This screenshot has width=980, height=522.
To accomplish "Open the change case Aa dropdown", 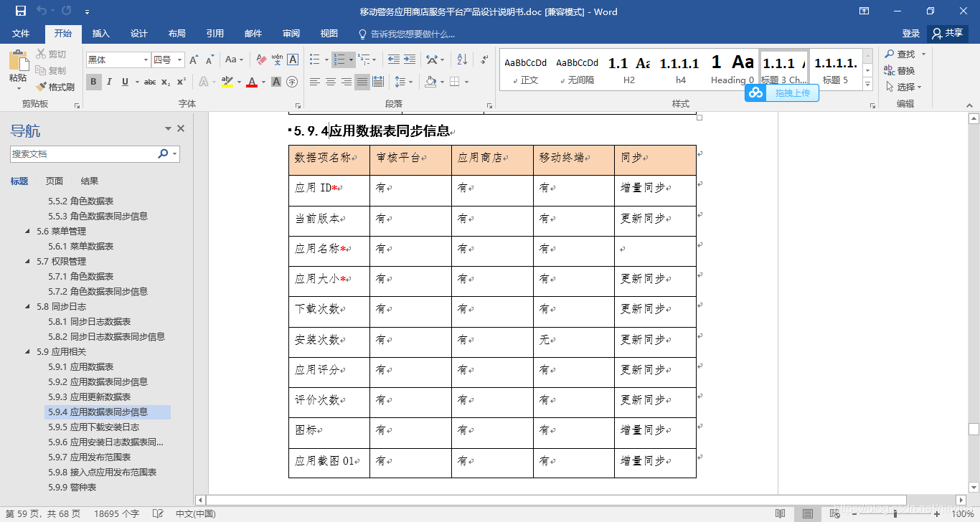I will 235,60.
